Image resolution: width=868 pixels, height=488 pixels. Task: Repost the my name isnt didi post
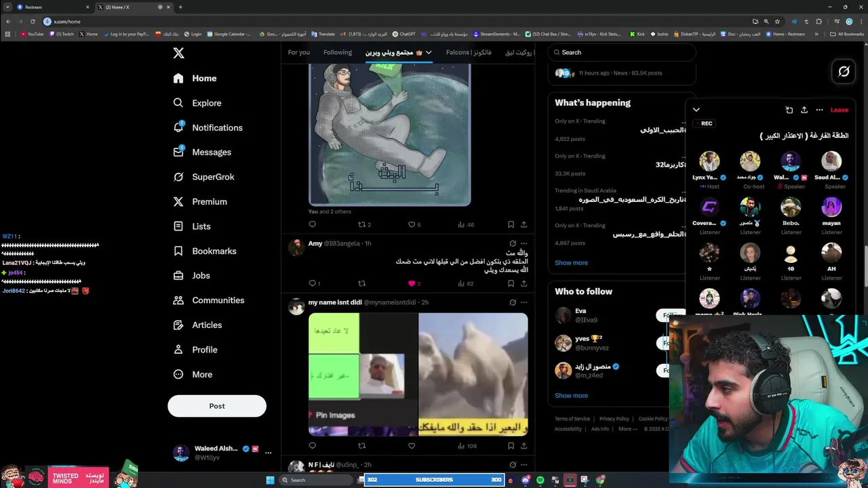362,445
